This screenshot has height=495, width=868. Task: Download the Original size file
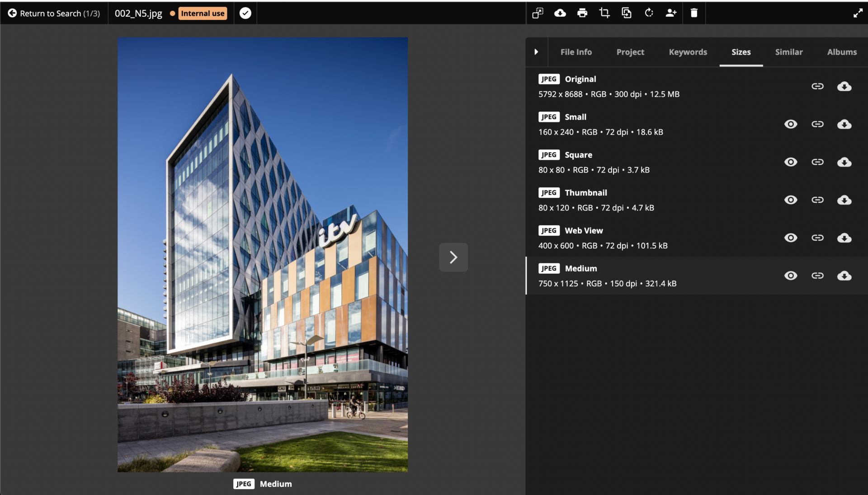(x=844, y=86)
